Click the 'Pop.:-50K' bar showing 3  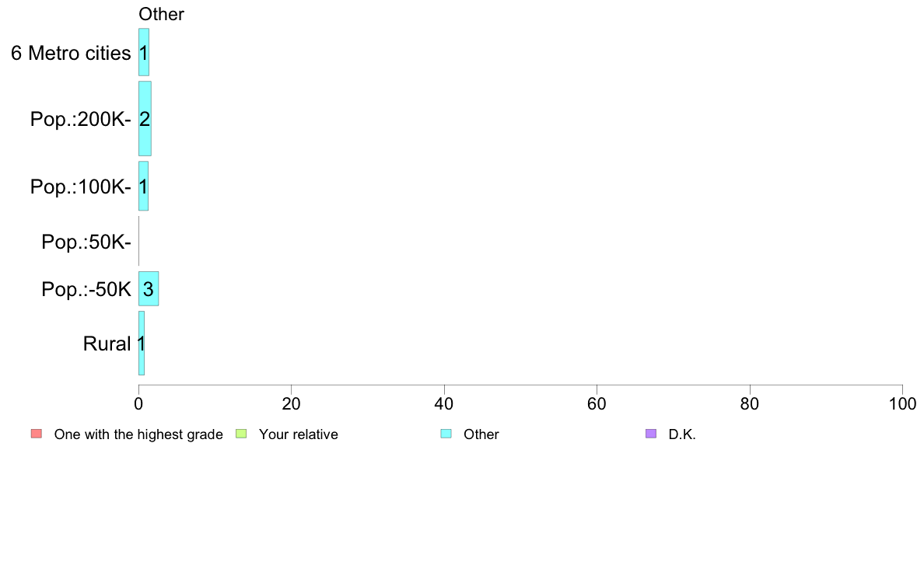click(x=149, y=288)
